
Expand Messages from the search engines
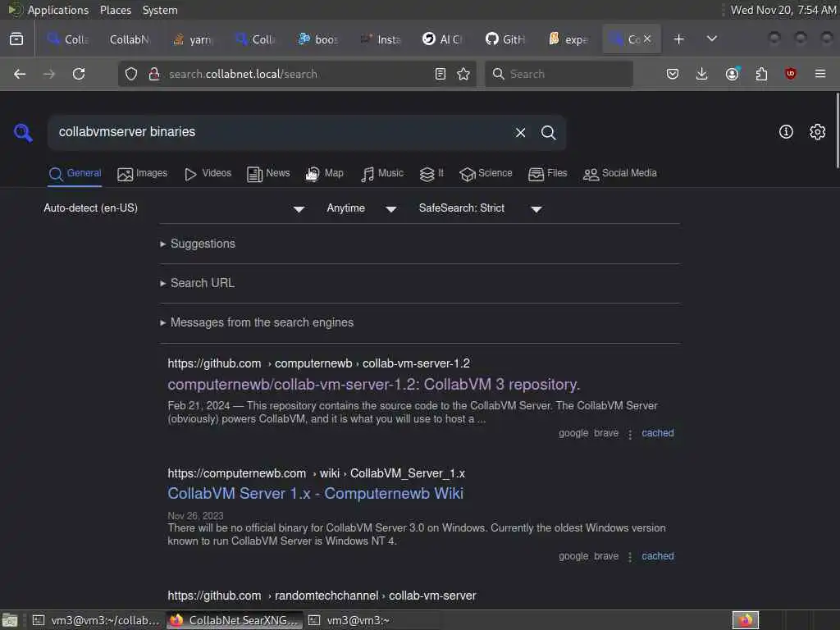(257, 322)
